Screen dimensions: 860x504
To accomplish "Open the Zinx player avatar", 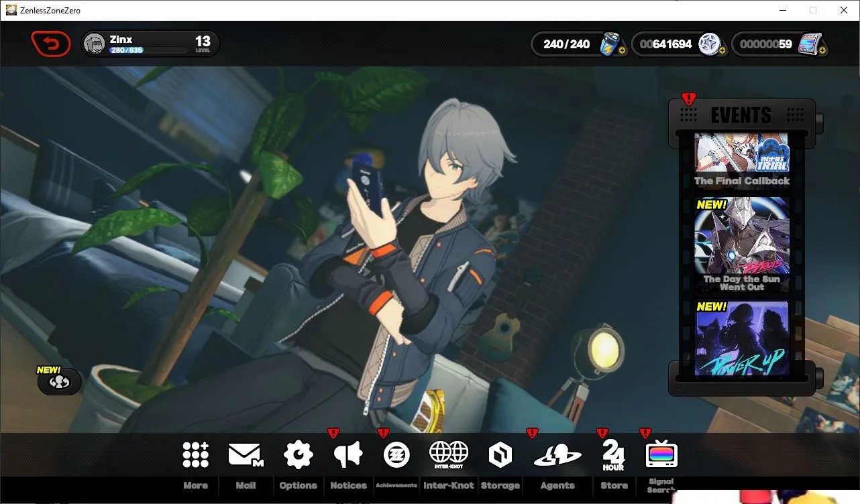I will click(x=95, y=44).
